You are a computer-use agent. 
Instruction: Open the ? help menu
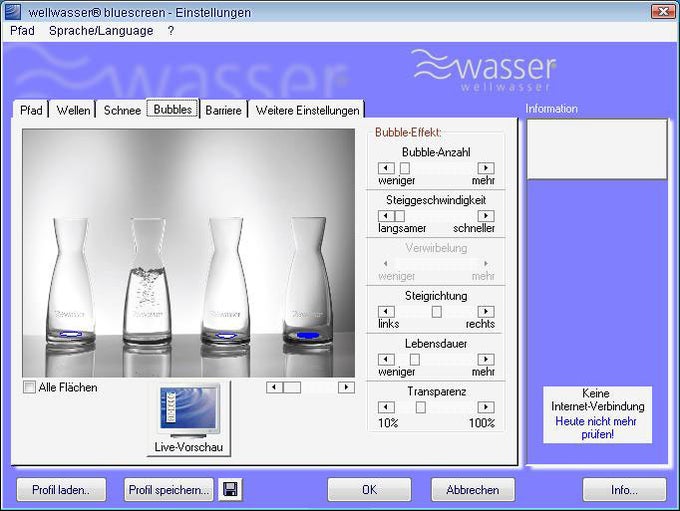171,31
